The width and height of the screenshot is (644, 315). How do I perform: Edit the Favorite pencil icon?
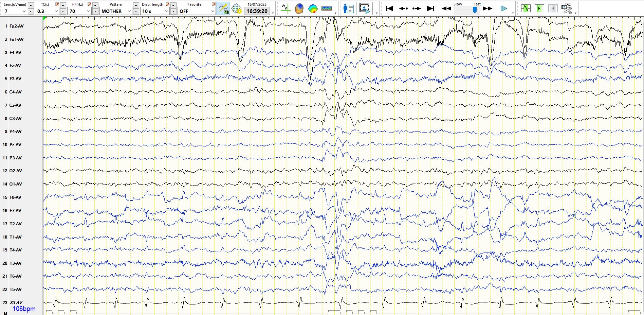click(214, 4)
